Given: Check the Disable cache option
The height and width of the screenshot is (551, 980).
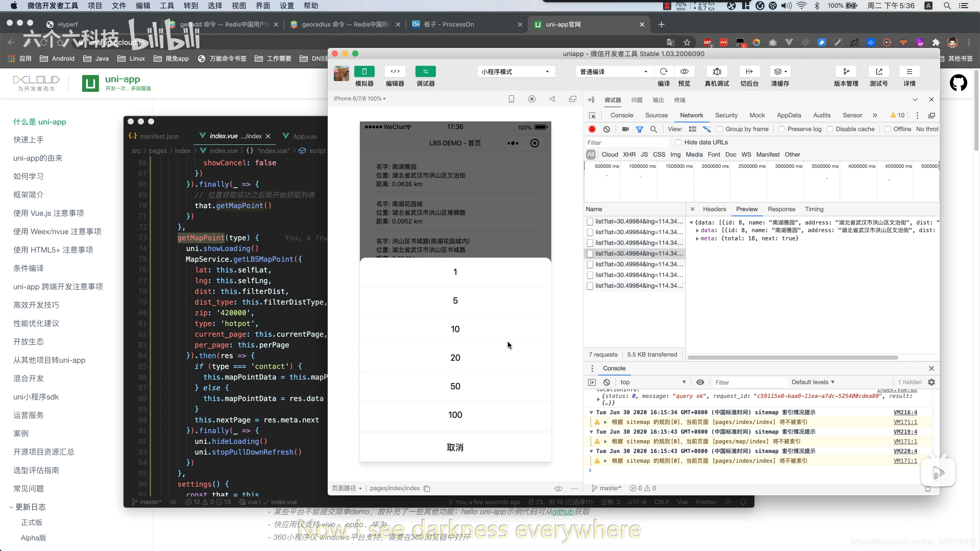Looking at the screenshot, I should point(830,130).
